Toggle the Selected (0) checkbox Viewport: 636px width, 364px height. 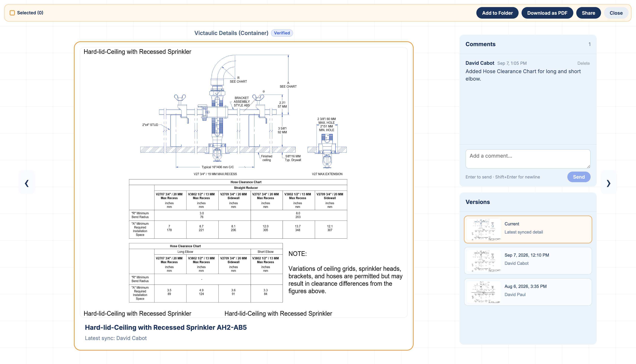[x=12, y=13]
